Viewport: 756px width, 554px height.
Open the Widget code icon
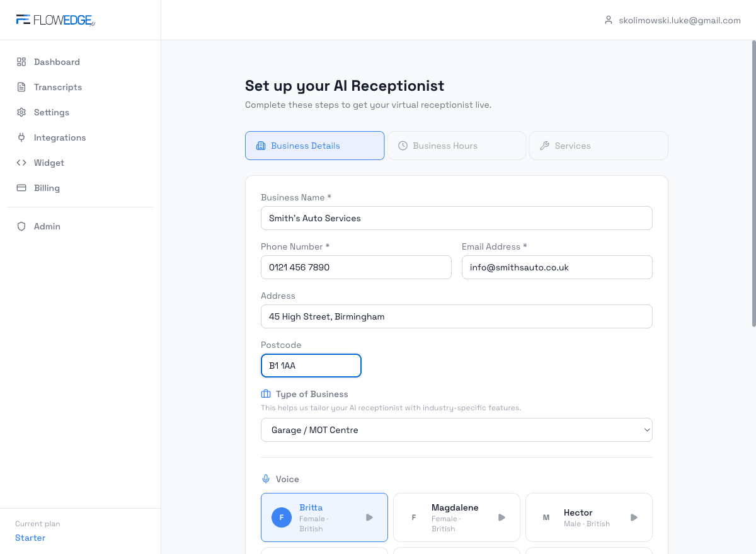pyautogui.click(x=21, y=163)
